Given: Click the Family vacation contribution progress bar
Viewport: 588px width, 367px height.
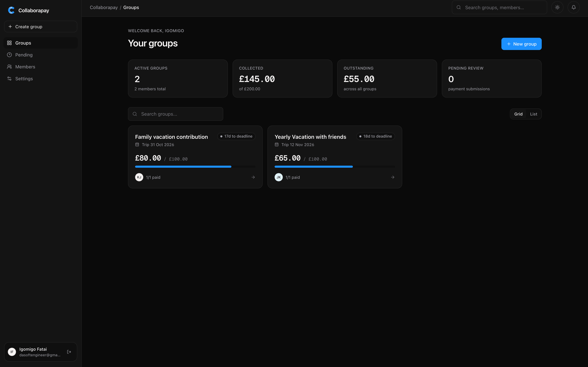Looking at the screenshot, I should tap(195, 167).
